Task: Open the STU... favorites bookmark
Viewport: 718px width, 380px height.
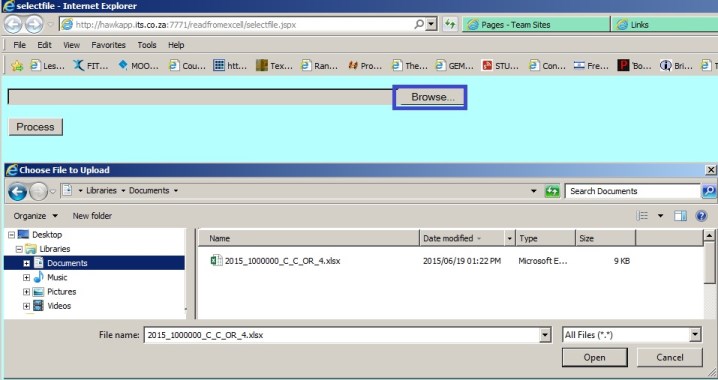Action: coord(500,66)
